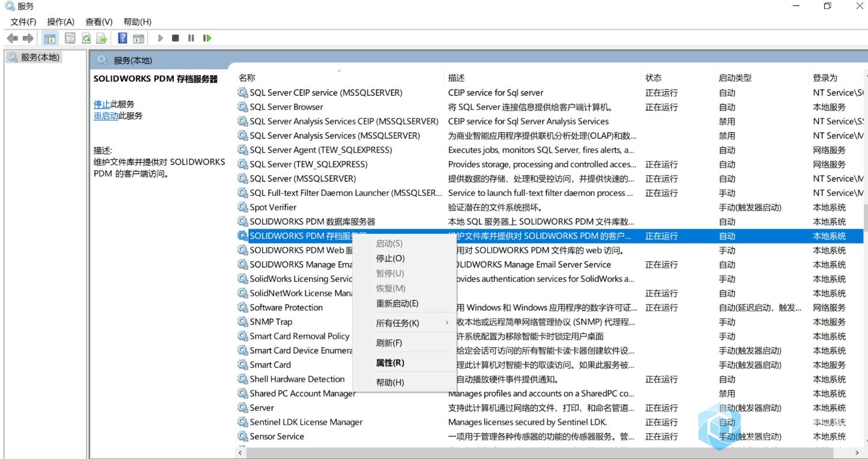Choose 属性(R) in the context menu
Image resolution: width=868 pixels, height=459 pixels.
pyautogui.click(x=404, y=363)
